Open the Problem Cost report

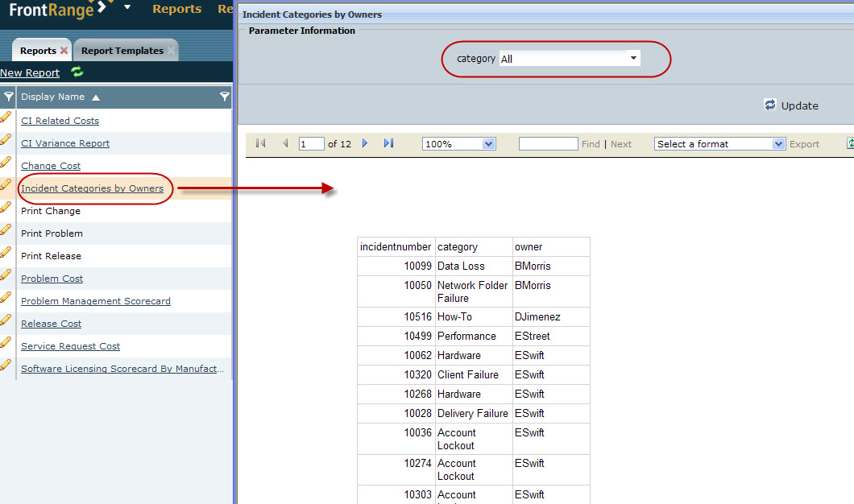coord(52,279)
